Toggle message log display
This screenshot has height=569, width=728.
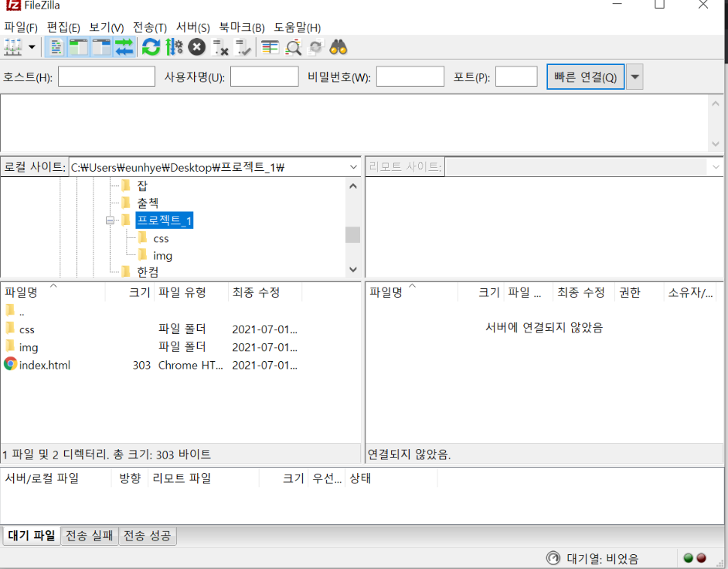[56, 47]
